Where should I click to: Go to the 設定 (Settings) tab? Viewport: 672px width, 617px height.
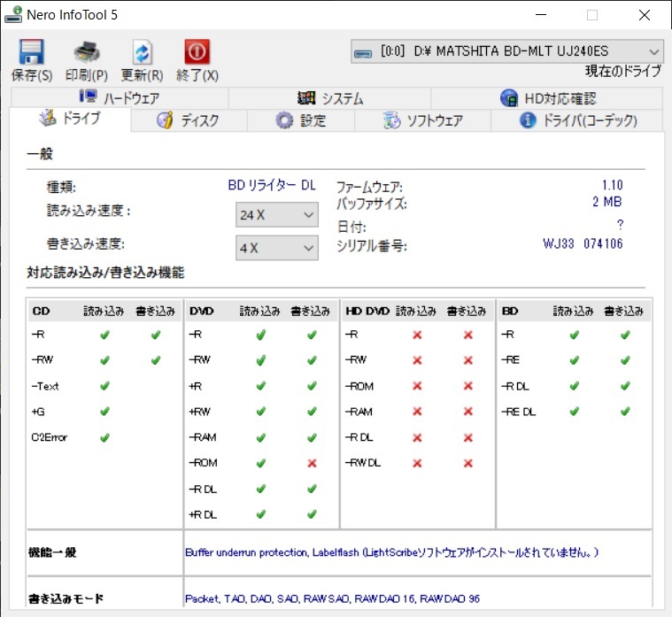coord(300,120)
